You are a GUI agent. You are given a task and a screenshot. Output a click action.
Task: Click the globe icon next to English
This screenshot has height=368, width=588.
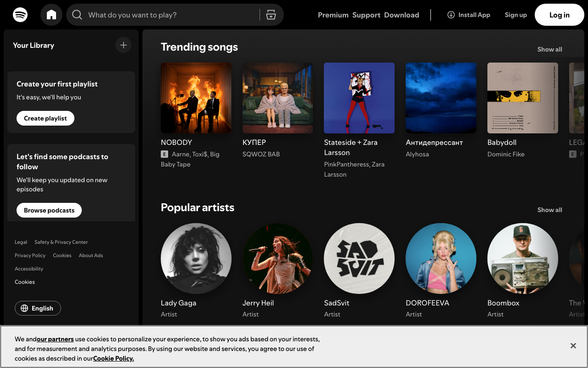coord(25,308)
